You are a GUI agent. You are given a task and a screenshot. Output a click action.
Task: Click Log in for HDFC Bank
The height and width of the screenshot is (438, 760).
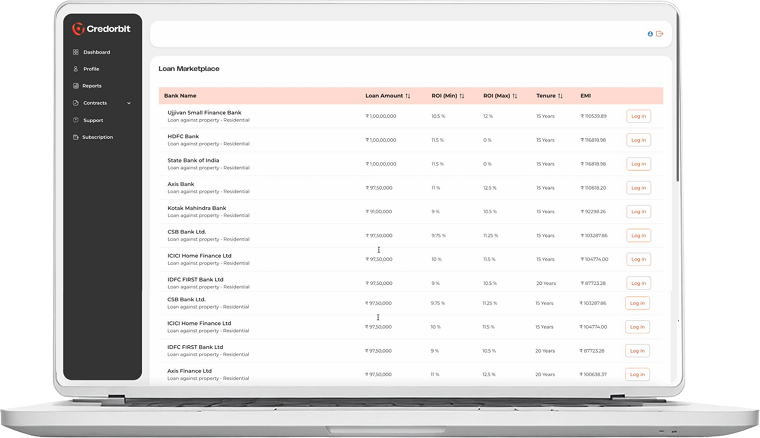tap(638, 140)
